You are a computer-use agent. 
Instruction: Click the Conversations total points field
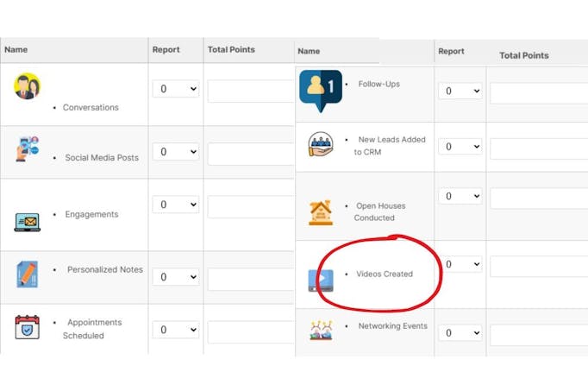[x=251, y=91]
